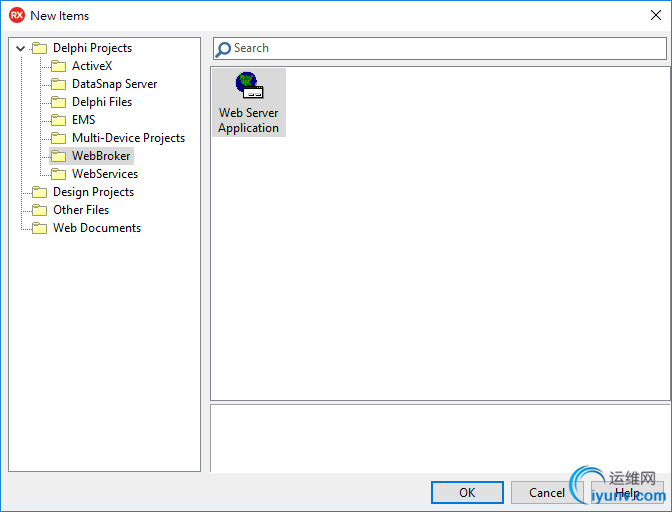This screenshot has height=512, width=672.
Task: Click the Cancel button
Action: tap(546, 493)
